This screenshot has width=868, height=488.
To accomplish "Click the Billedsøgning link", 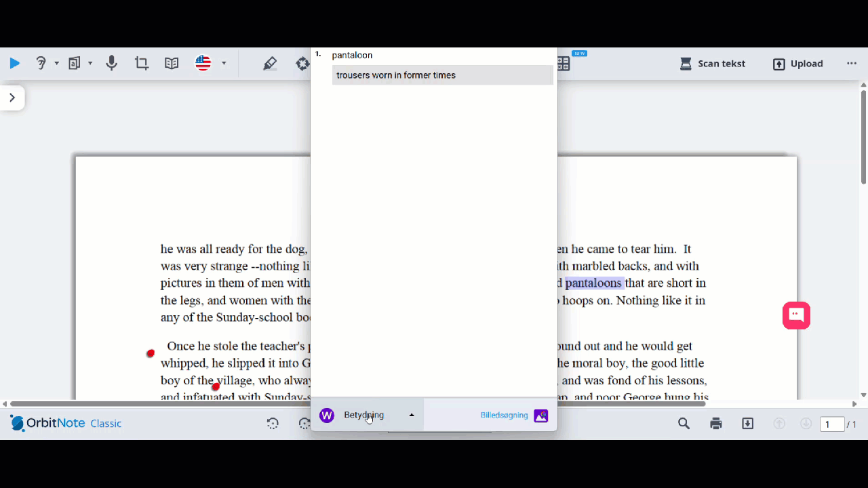I will tap(504, 415).
